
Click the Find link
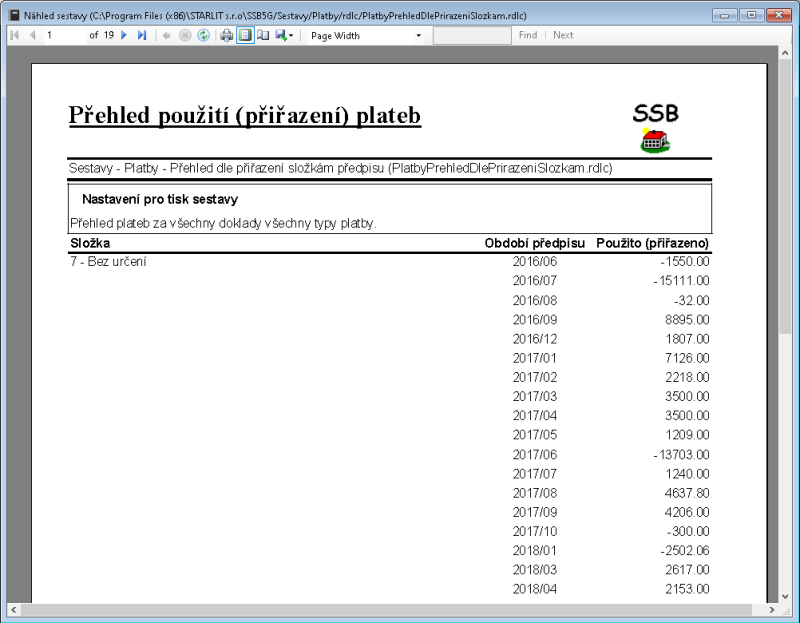click(528, 35)
